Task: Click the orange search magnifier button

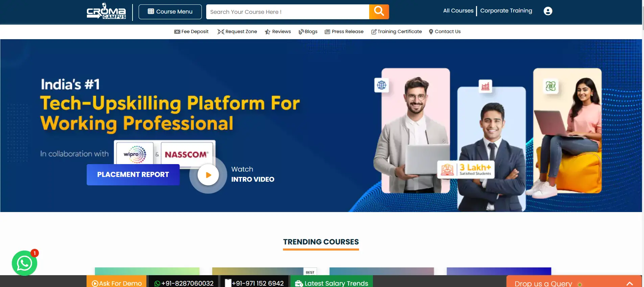Action: (379, 11)
